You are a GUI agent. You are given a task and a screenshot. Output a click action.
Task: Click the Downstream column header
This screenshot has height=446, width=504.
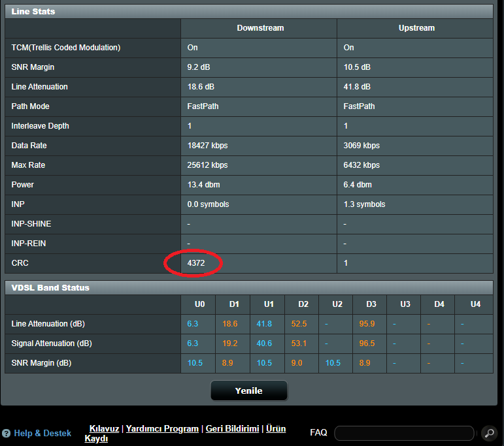260,28
